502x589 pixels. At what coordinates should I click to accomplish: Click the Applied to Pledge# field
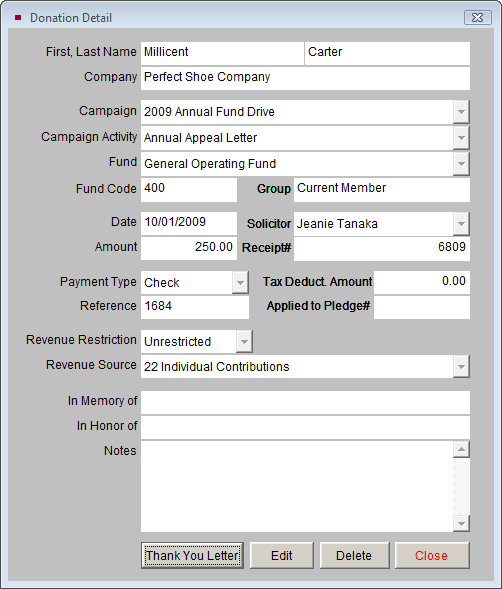[x=422, y=307]
